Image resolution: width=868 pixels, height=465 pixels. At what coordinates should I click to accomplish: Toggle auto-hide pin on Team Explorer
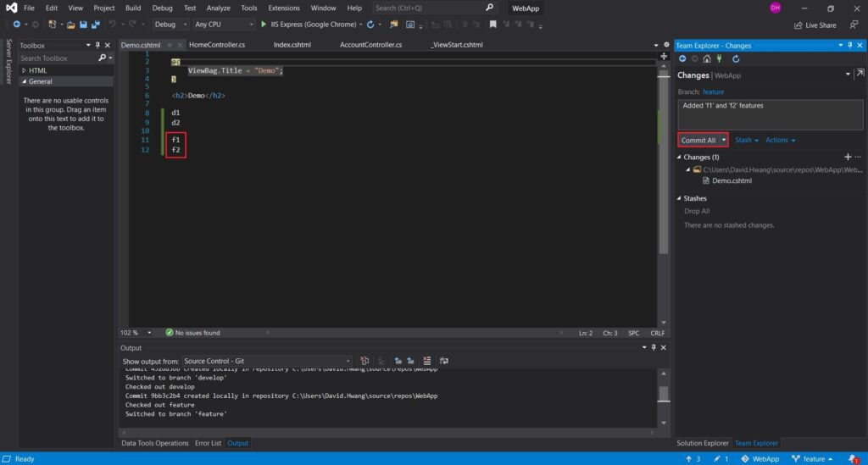[851, 45]
